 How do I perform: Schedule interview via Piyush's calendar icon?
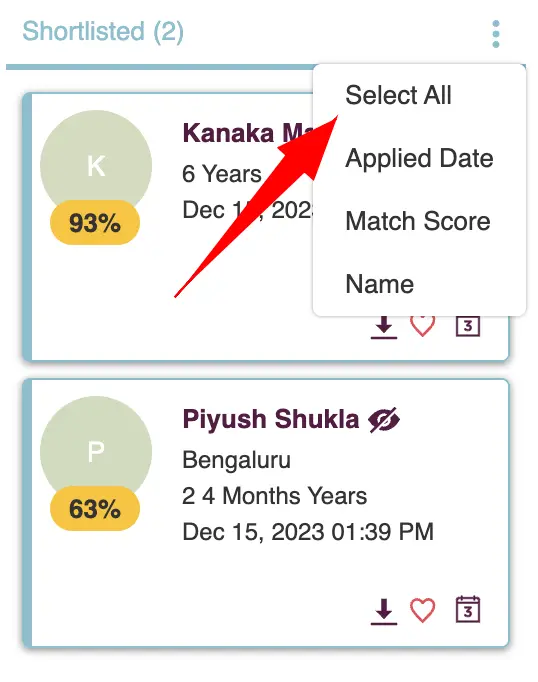tap(468, 609)
